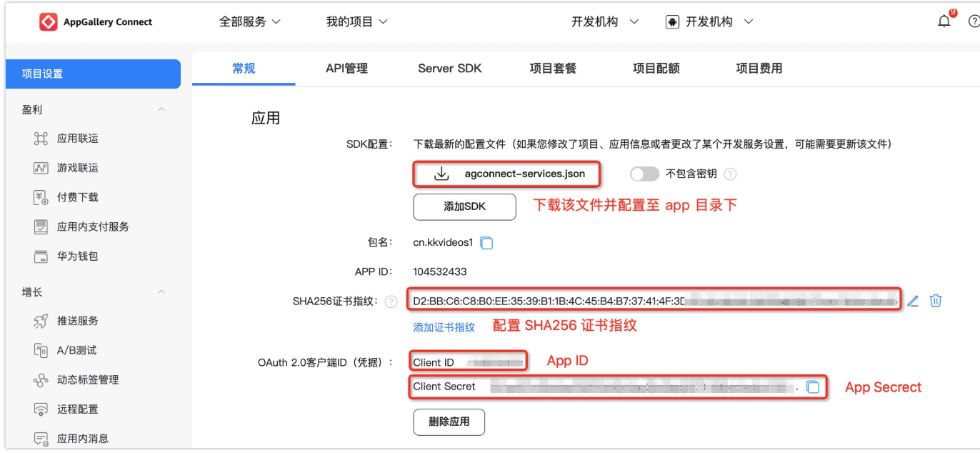980x453 pixels.
Task: Open the 全部服务 dropdown
Action: 250,22
